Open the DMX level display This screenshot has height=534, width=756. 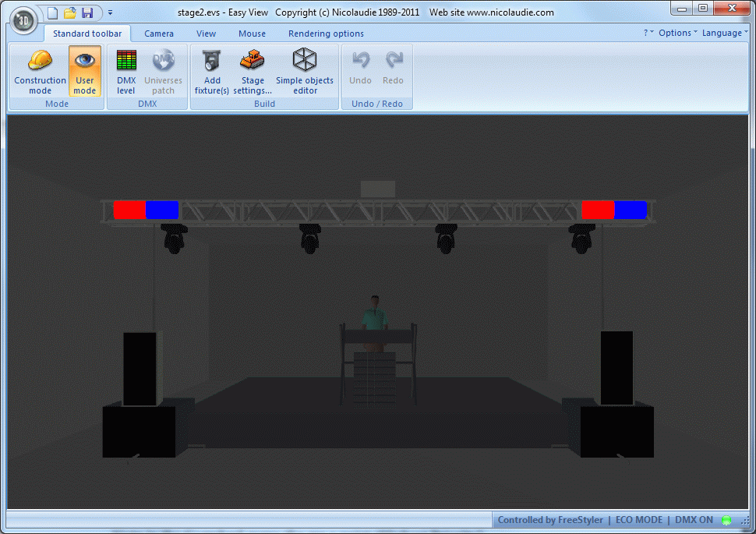[x=126, y=72]
